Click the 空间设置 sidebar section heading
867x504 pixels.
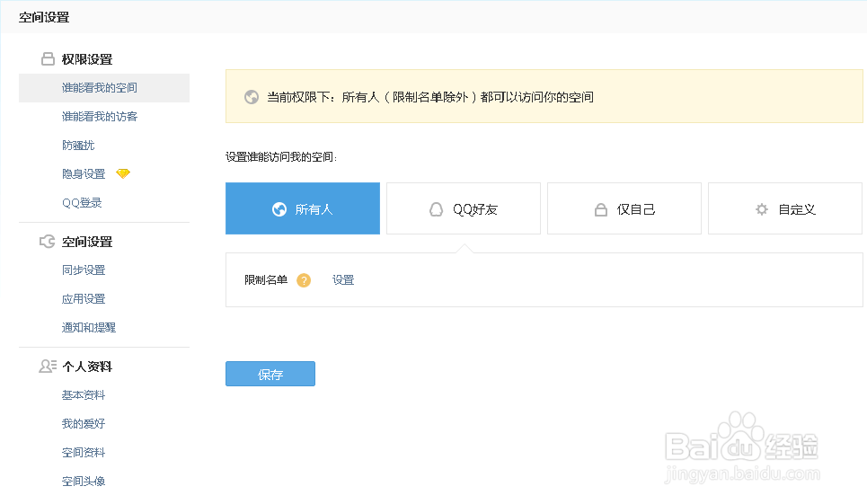click(87, 242)
